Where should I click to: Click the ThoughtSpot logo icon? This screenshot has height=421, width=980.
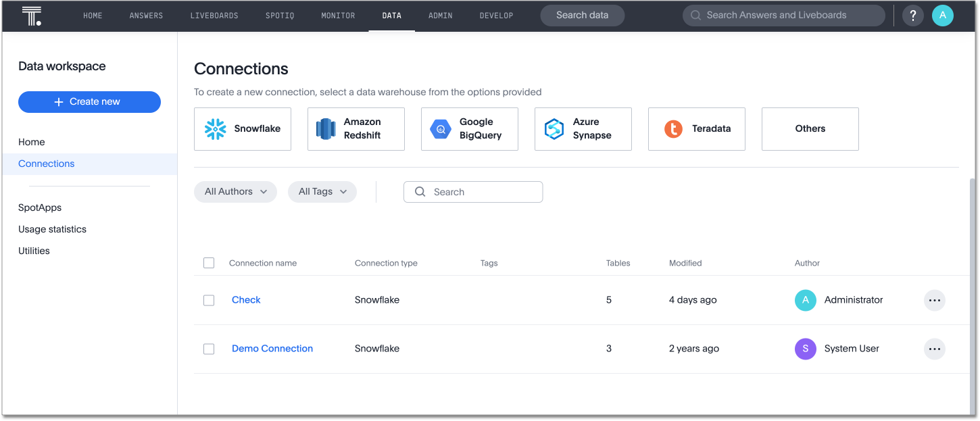(32, 15)
